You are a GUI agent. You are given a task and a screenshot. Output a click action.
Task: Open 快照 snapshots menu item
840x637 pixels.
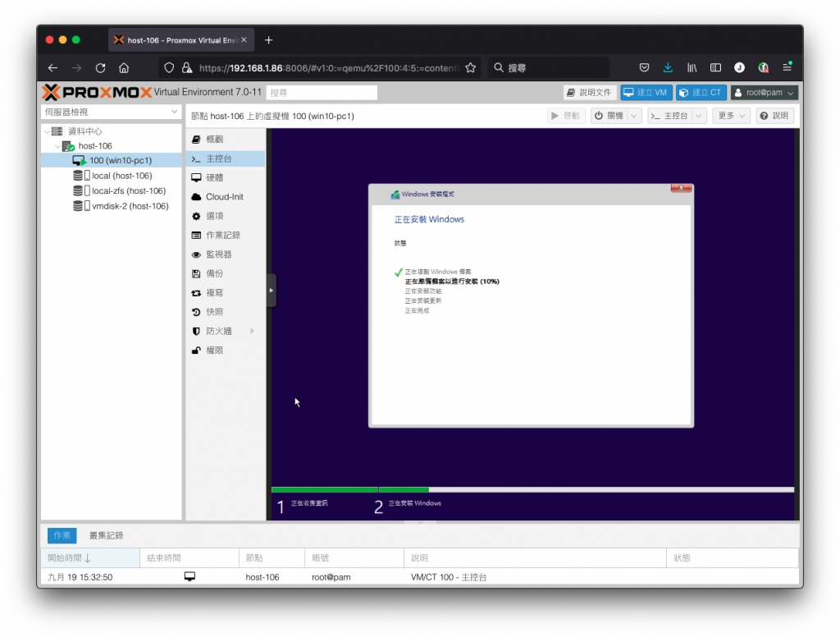pos(226,312)
